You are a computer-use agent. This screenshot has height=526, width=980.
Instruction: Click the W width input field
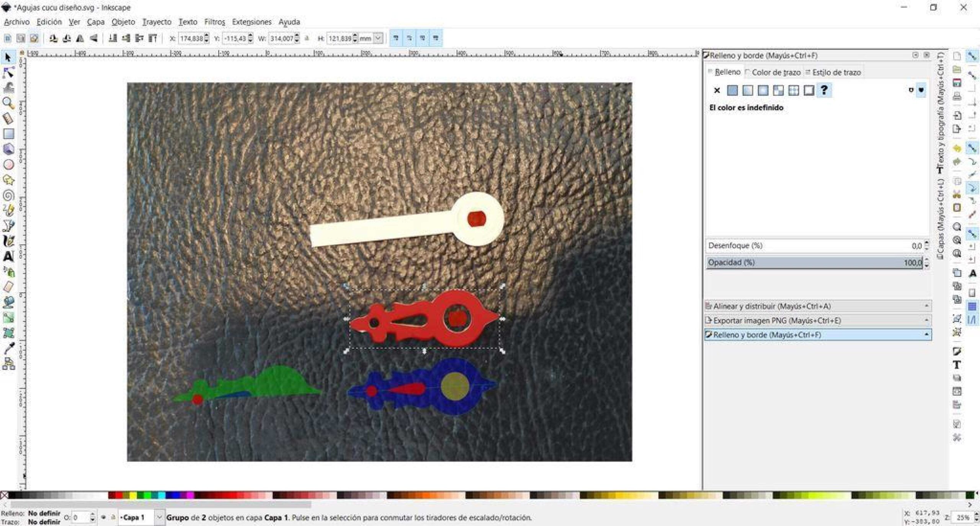pos(282,38)
